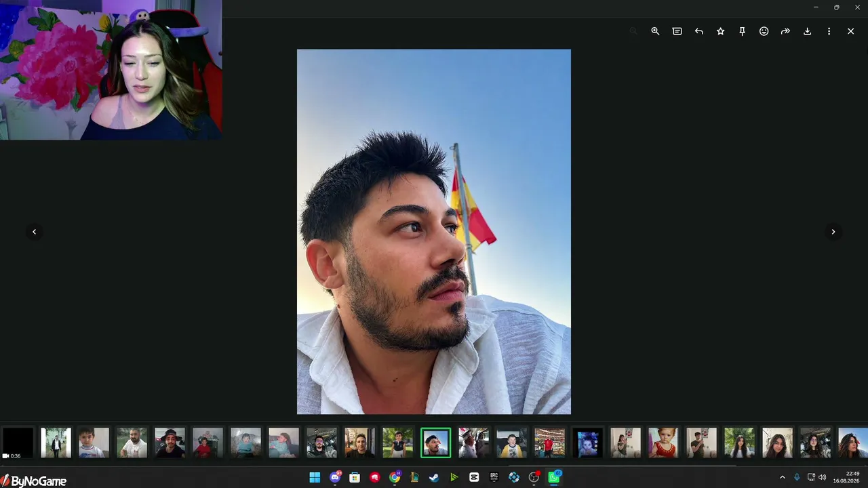868x488 pixels.
Task: React to the photo with the emoji icon
Action: point(764,31)
